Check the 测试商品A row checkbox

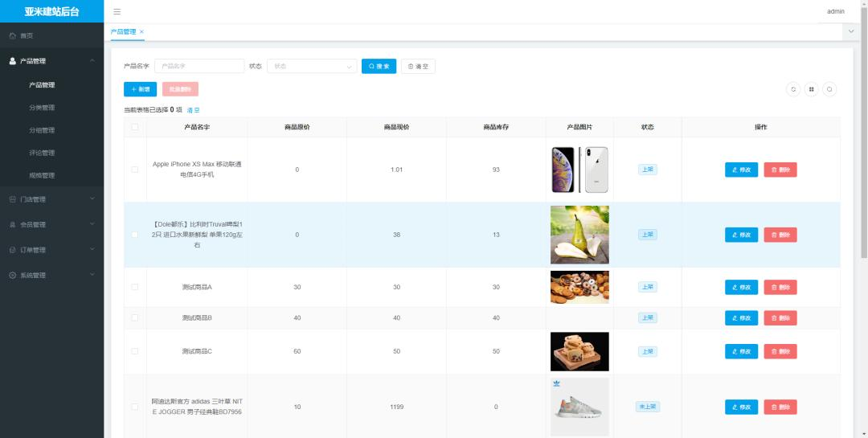(x=135, y=287)
